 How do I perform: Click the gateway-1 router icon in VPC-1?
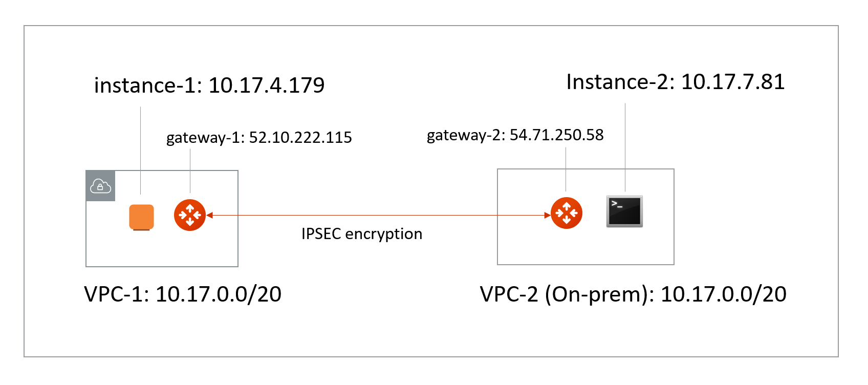click(x=190, y=215)
